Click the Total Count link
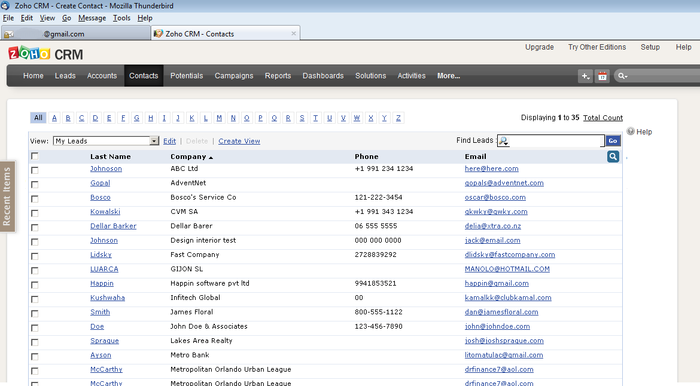Viewport: 700px width, 386px height. (603, 118)
